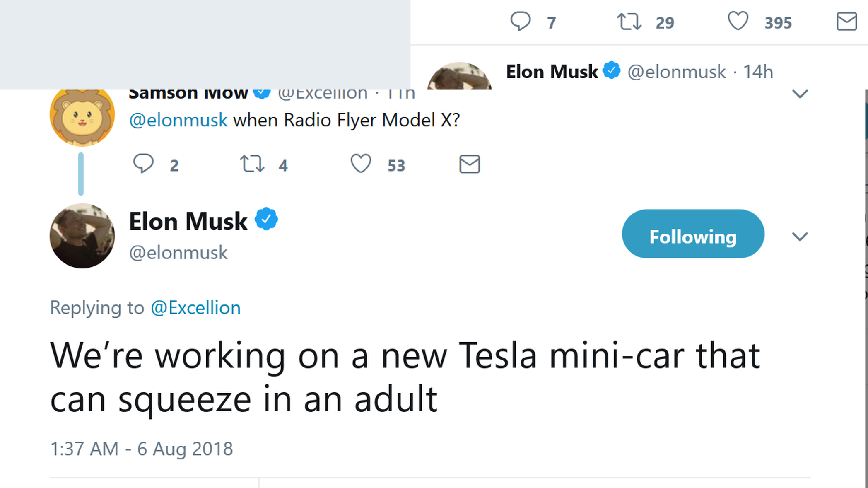The height and width of the screenshot is (488, 868).
Task: Retweet Samson Mow's Radio Flyer tweet
Action: point(252,164)
